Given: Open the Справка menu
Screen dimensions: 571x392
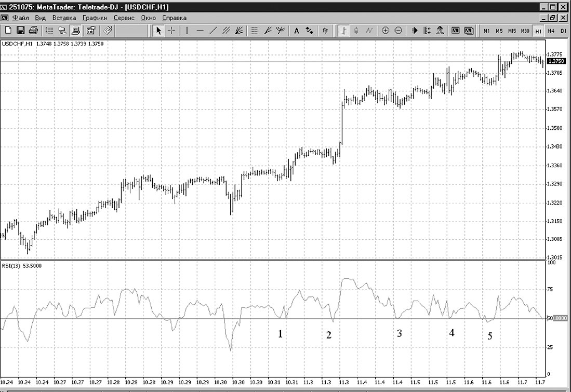Looking at the screenshot, I should coord(174,18).
